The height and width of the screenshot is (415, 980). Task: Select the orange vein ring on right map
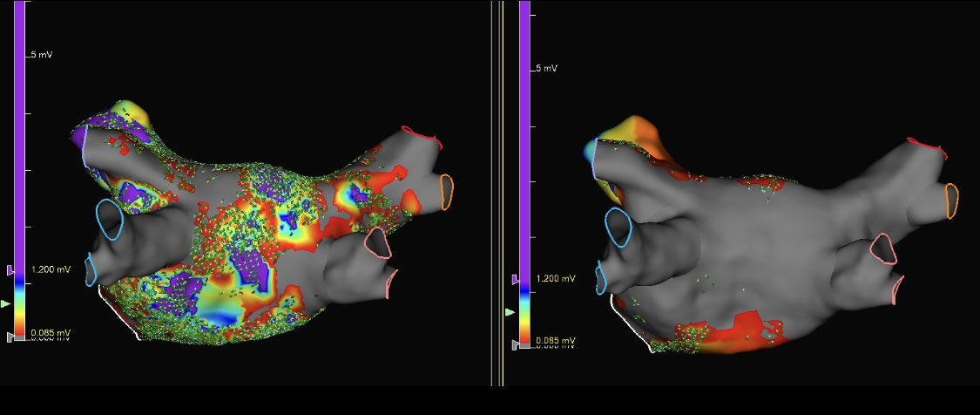click(952, 201)
